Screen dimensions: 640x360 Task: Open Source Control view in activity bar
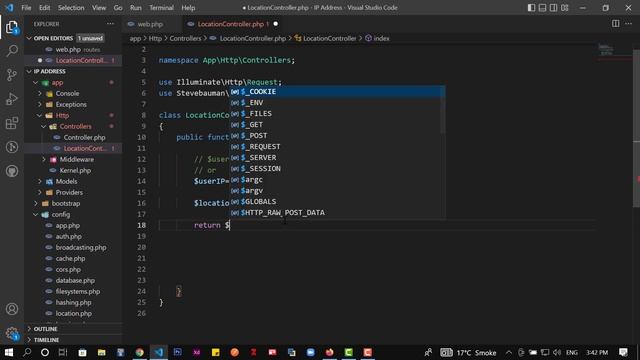[12, 75]
